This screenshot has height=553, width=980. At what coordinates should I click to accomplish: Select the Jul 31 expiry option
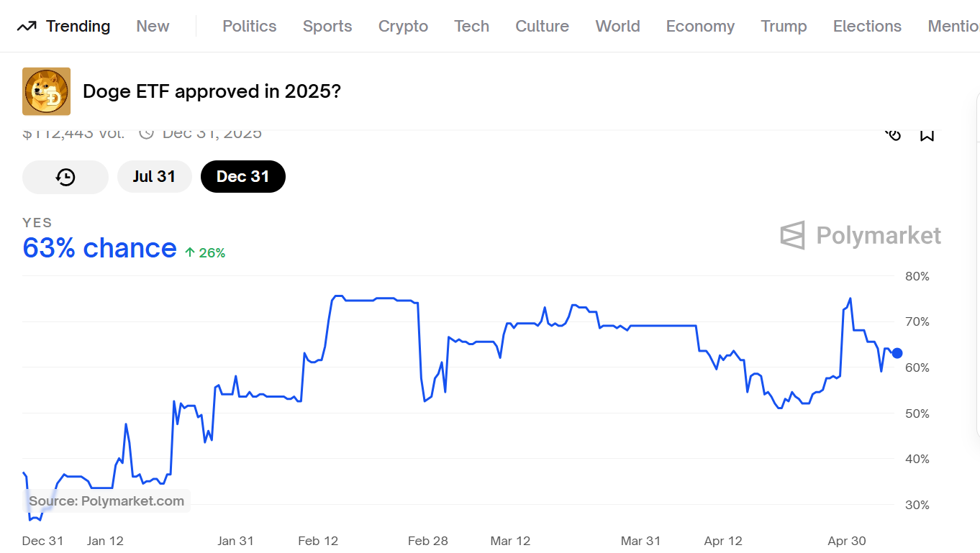click(x=154, y=177)
